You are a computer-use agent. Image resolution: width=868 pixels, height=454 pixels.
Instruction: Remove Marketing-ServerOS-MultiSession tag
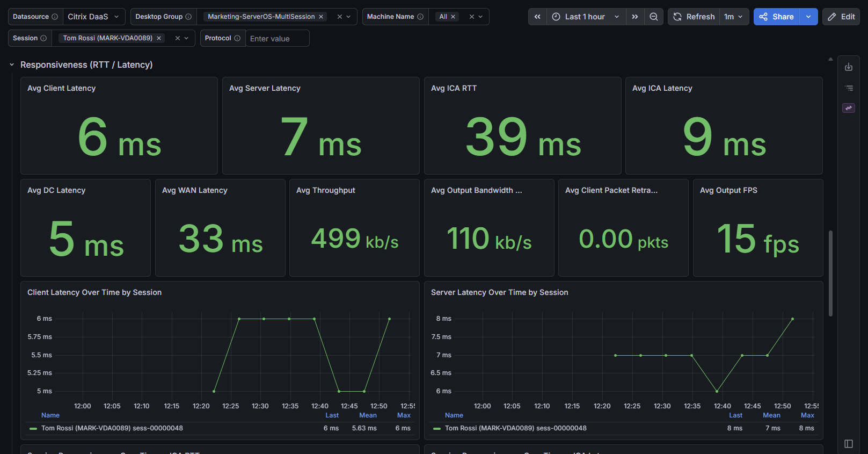click(321, 17)
